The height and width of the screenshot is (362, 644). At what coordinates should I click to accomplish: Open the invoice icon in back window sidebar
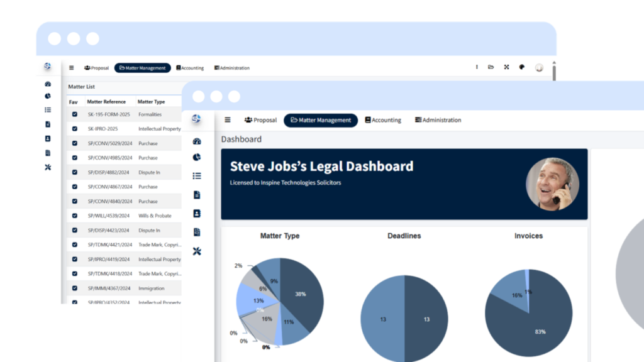pyautogui.click(x=48, y=153)
